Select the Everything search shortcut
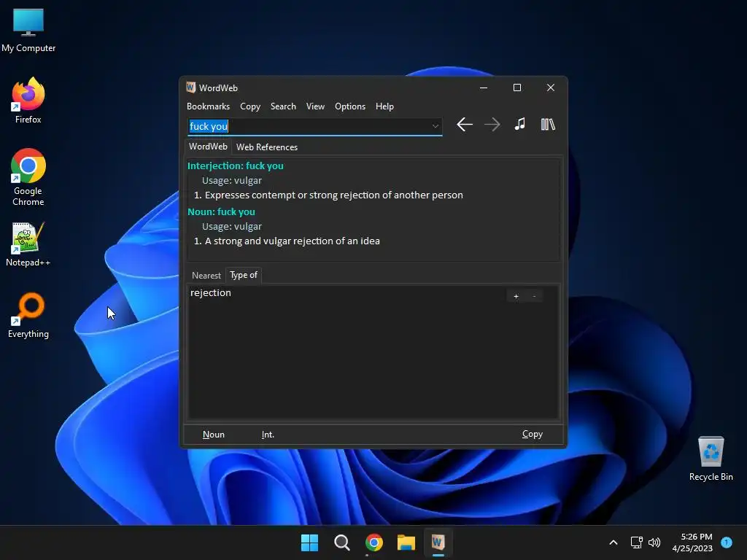 (x=28, y=315)
